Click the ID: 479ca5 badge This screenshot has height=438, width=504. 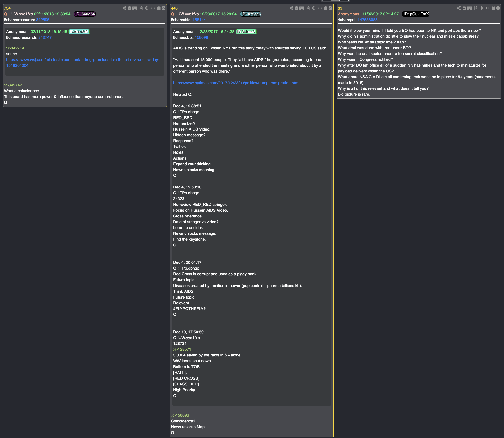251,14
